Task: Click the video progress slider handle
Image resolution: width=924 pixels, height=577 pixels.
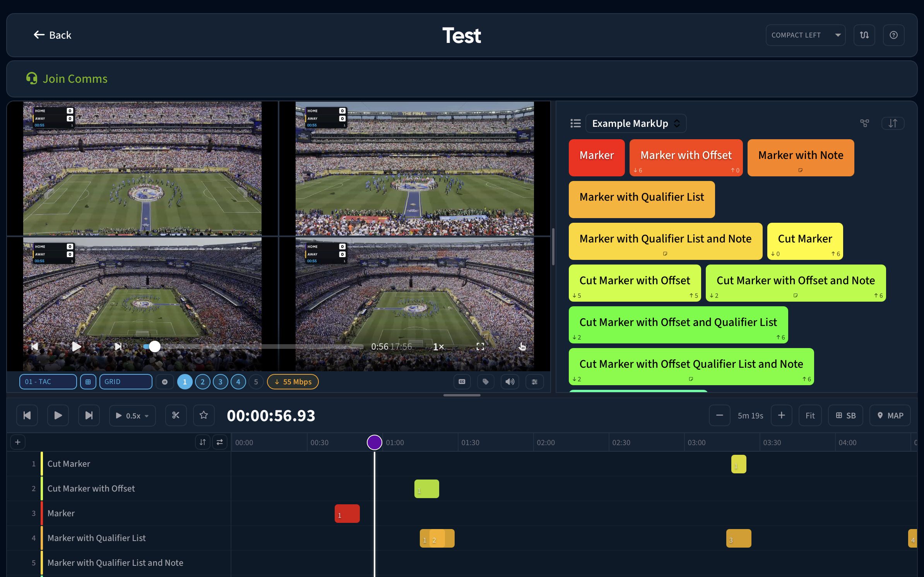Action: pyautogui.click(x=154, y=347)
